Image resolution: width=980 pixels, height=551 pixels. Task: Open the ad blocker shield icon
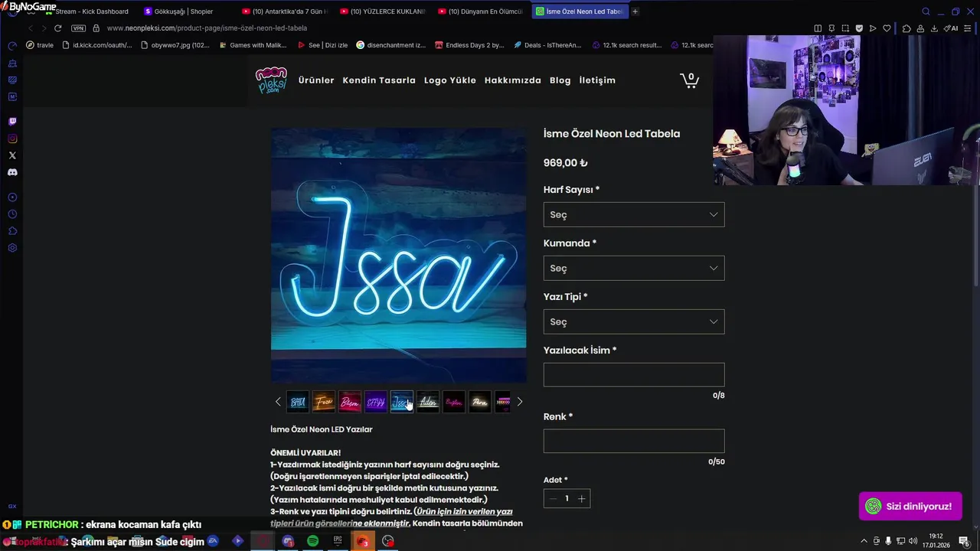pos(859,28)
